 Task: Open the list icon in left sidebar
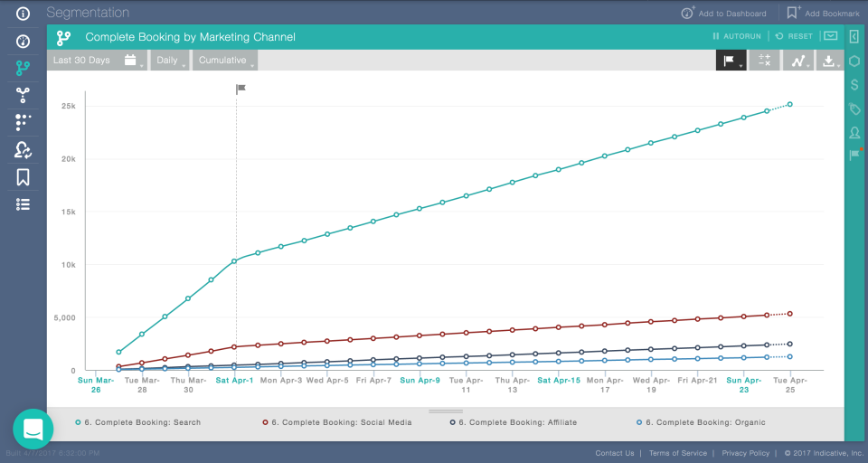pos(23,204)
